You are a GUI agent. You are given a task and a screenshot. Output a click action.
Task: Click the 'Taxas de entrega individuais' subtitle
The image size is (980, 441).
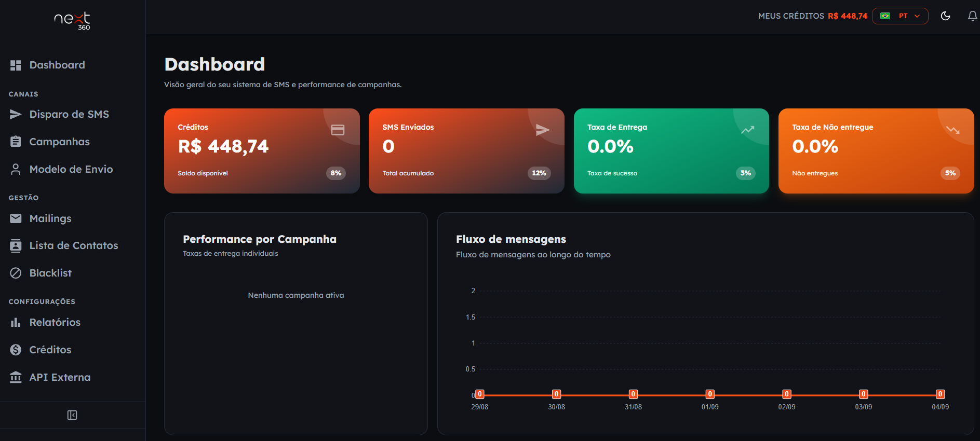231,254
